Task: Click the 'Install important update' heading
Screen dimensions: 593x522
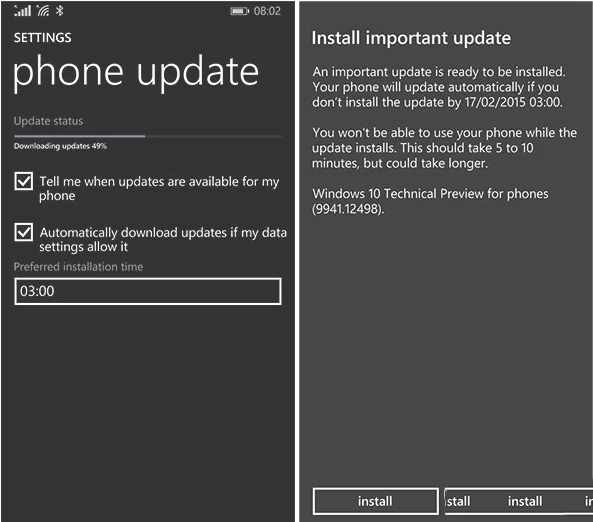Action: click(x=411, y=38)
